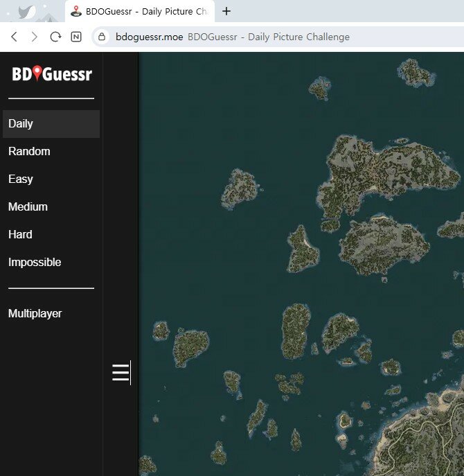Click the BDOGuessr tab favicon
Screen dimensions: 464x476
[x=76, y=12]
